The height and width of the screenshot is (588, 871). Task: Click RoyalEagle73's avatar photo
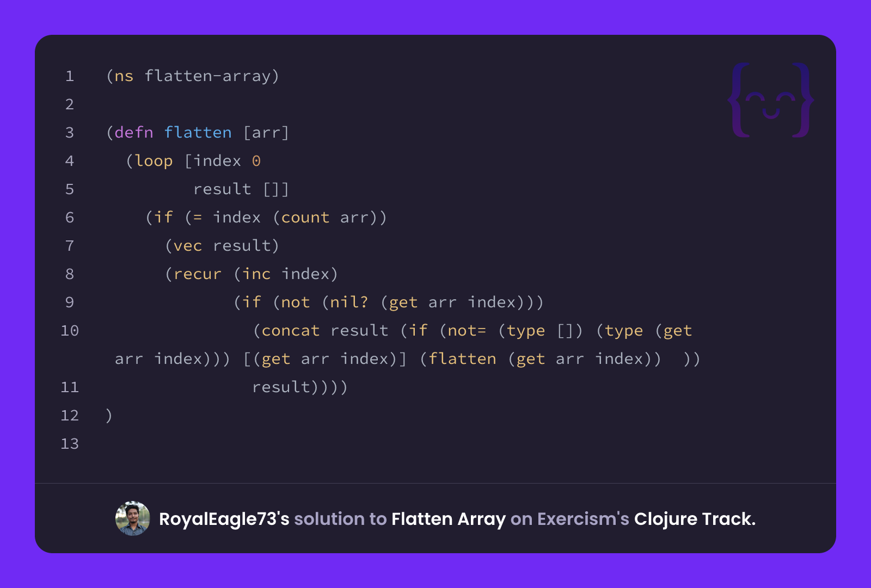point(133,518)
